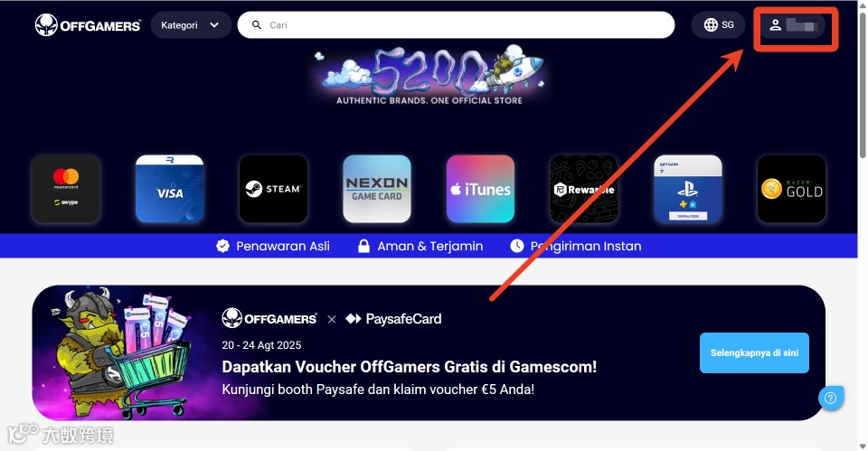The width and height of the screenshot is (868, 451).
Task: Click the magnifier search icon
Action: click(x=256, y=25)
